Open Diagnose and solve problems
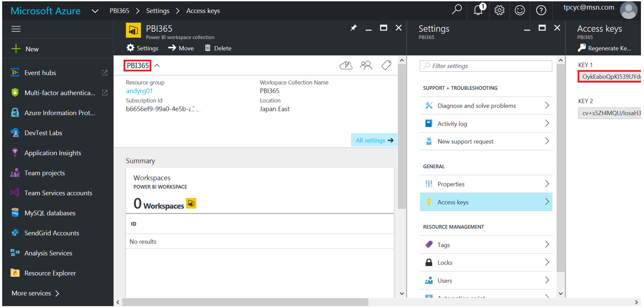 coord(486,106)
